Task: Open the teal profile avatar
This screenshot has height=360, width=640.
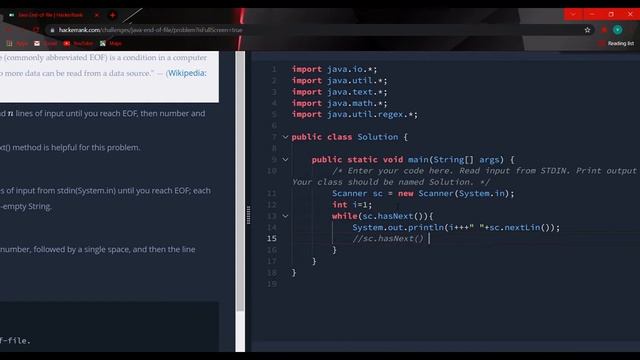Action: 618,30
